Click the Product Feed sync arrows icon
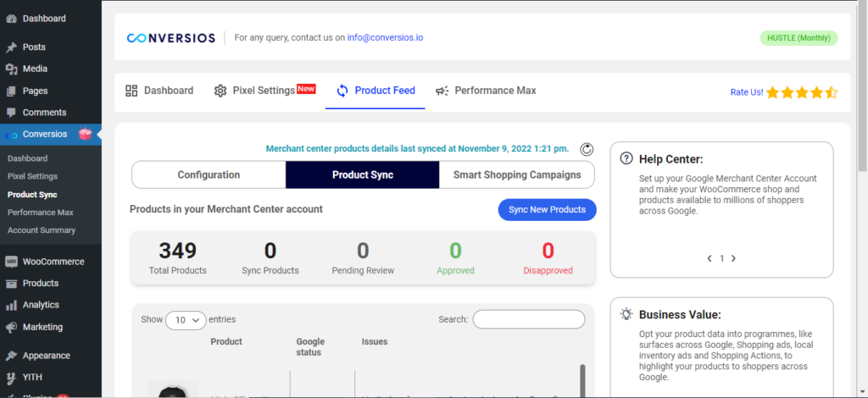Viewport: 868px width, 398px height. click(x=342, y=91)
